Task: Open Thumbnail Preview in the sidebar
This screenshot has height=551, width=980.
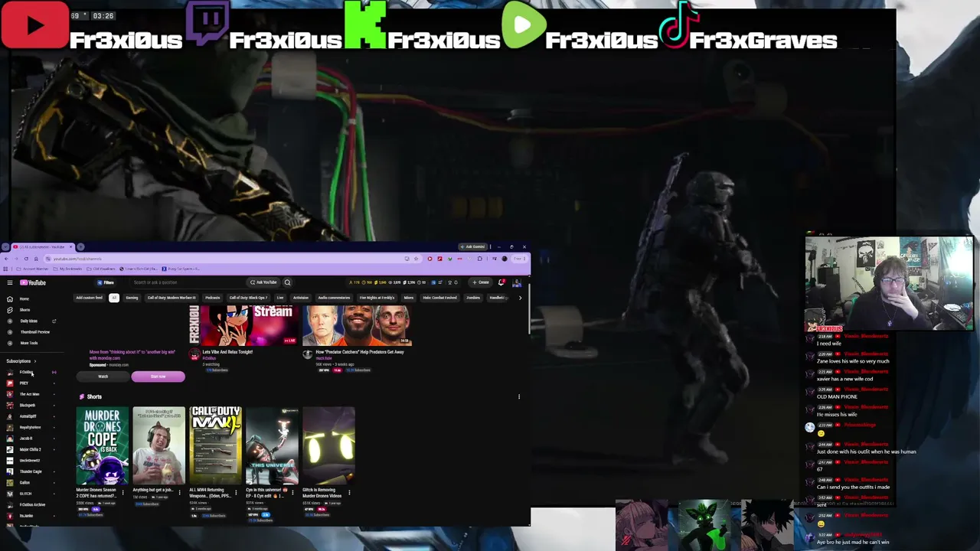Action: pos(34,332)
